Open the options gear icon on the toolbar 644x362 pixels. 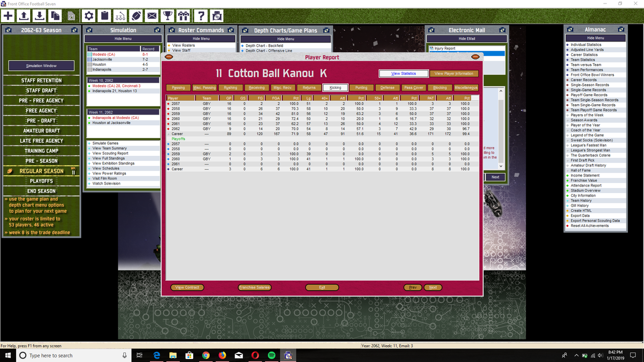pyautogui.click(x=89, y=16)
